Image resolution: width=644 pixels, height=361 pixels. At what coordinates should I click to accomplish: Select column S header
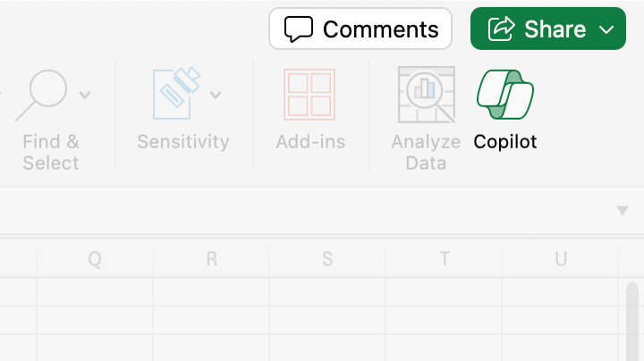coord(327,259)
